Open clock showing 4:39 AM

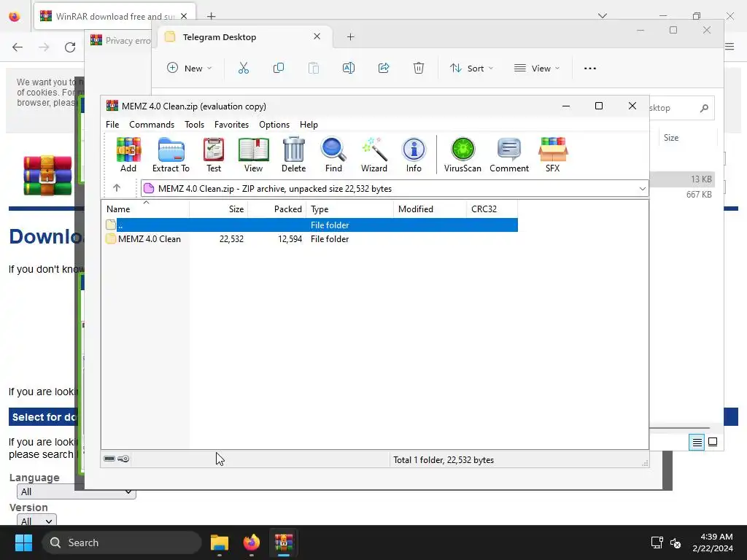tap(713, 542)
